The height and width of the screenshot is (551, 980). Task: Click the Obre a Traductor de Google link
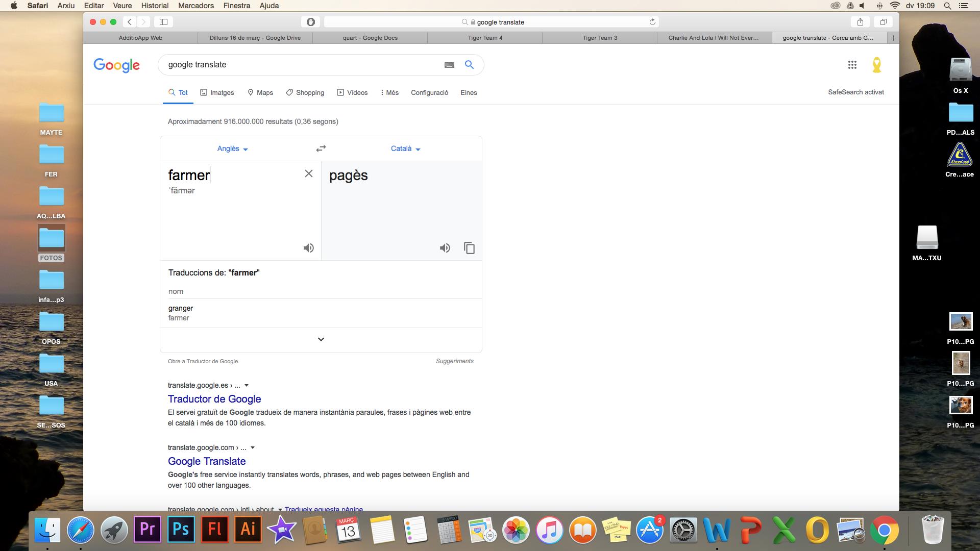click(x=203, y=361)
